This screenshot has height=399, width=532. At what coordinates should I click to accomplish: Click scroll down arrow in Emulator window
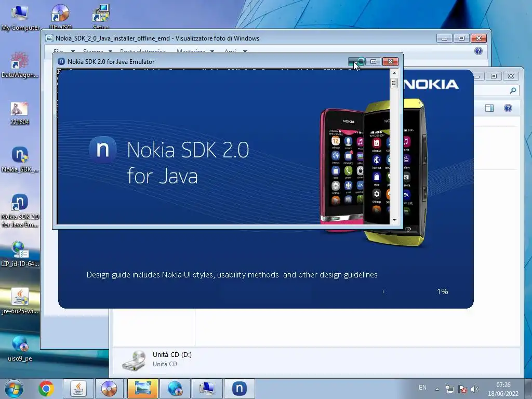click(x=394, y=220)
